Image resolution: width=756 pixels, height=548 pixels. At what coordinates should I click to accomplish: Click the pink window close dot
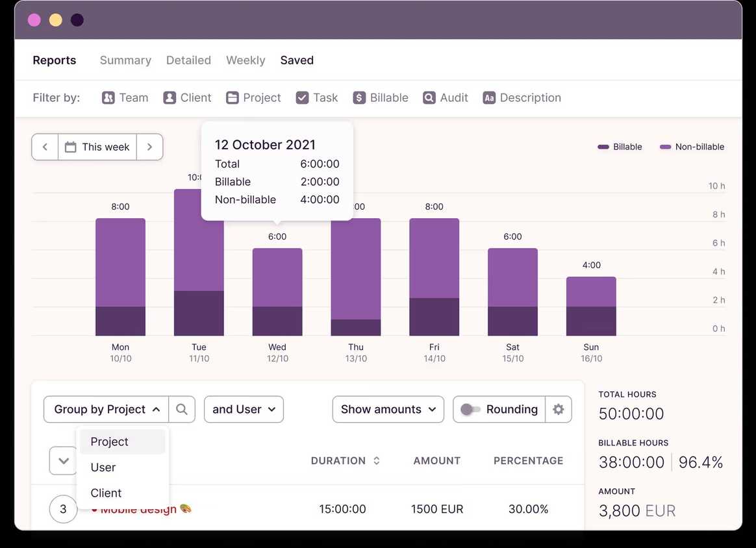[x=34, y=19]
